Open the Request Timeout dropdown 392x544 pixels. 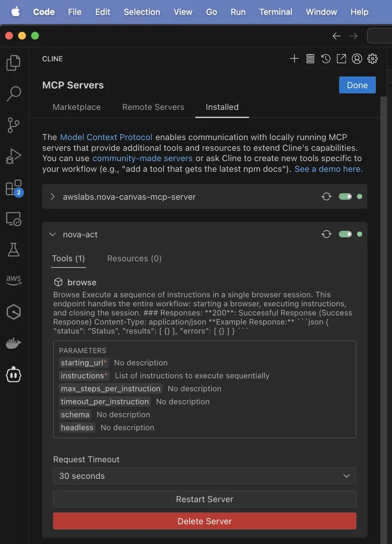click(204, 476)
